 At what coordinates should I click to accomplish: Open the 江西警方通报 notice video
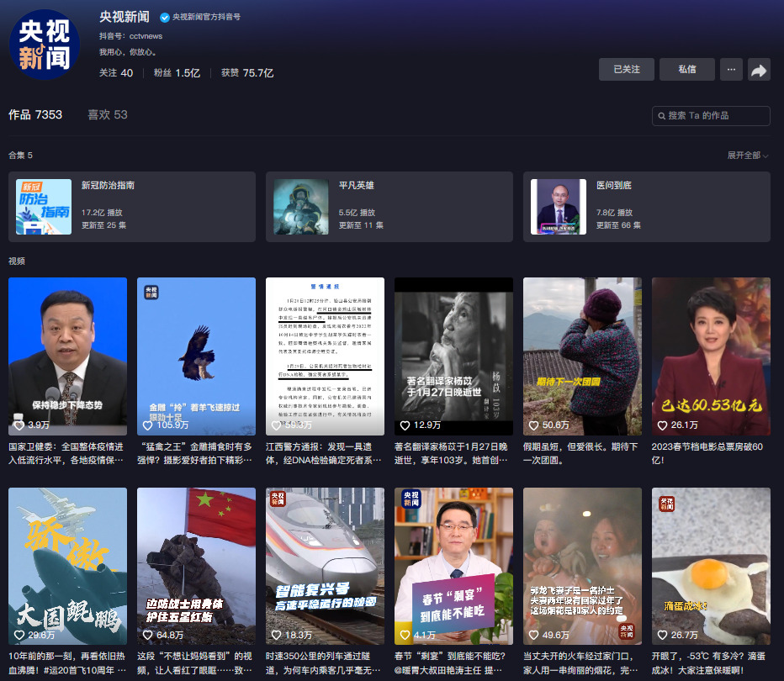point(325,356)
